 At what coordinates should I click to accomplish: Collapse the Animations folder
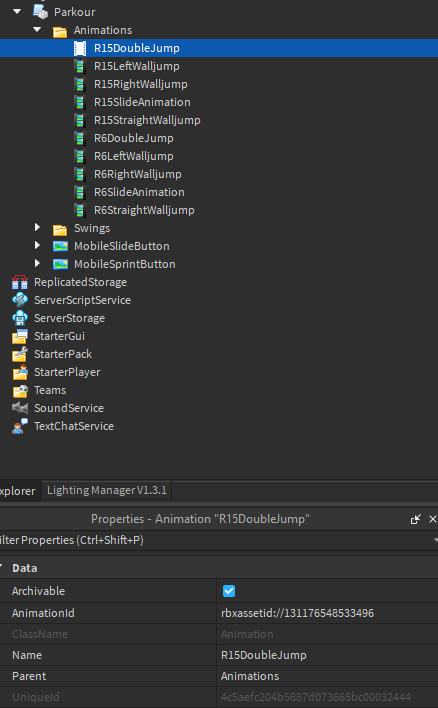(x=37, y=30)
